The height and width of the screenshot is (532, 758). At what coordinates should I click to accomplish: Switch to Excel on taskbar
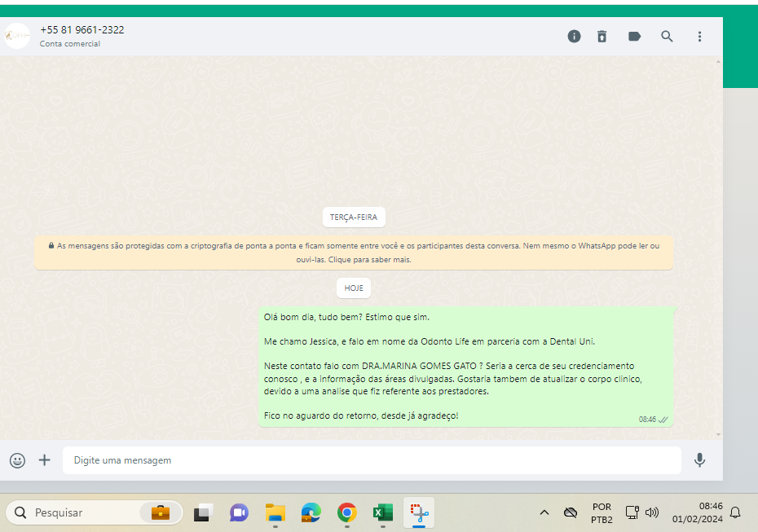point(383,512)
